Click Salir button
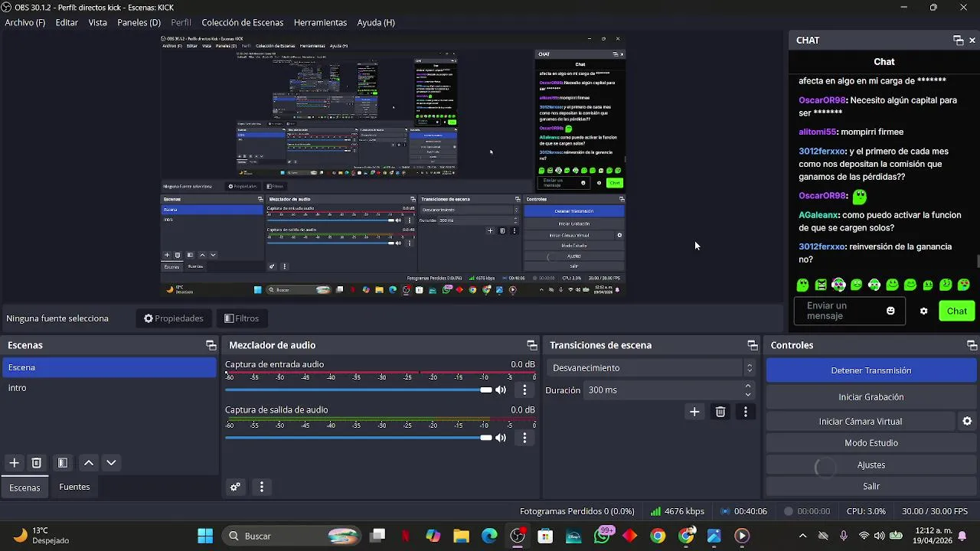Image resolution: width=980 pixels, height=551 pixels. [871, 486]
